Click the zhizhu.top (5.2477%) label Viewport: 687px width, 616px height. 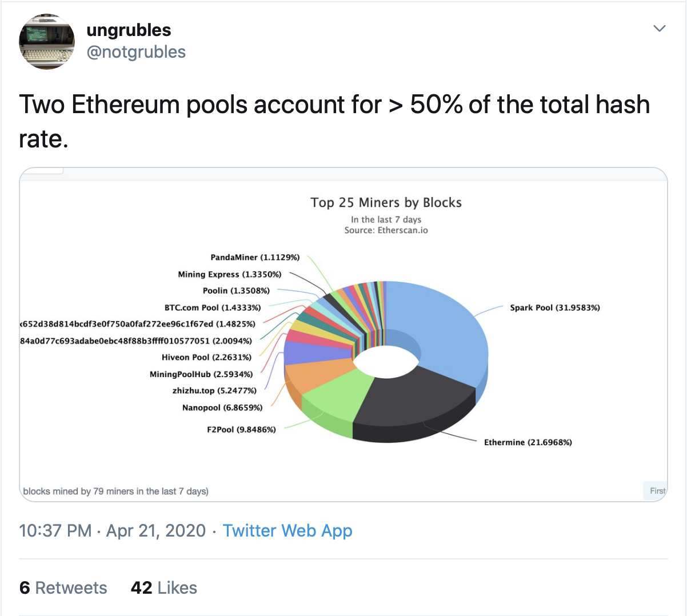214,391
